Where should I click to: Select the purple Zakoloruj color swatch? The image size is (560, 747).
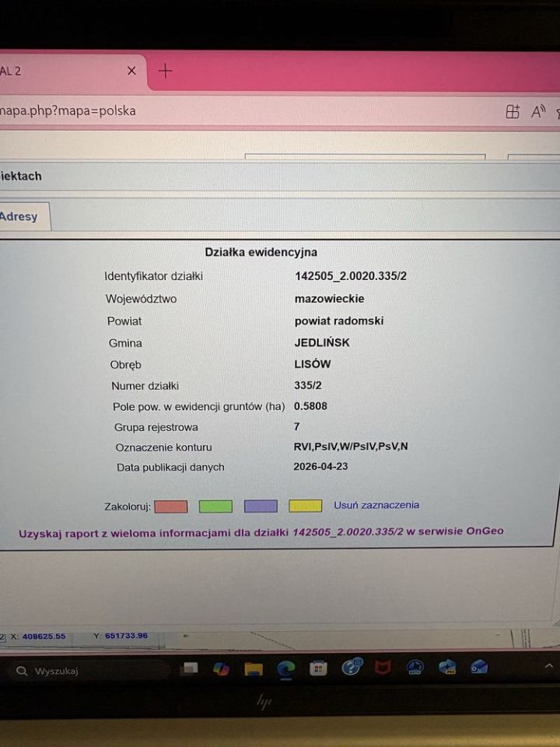coord(261,506)
